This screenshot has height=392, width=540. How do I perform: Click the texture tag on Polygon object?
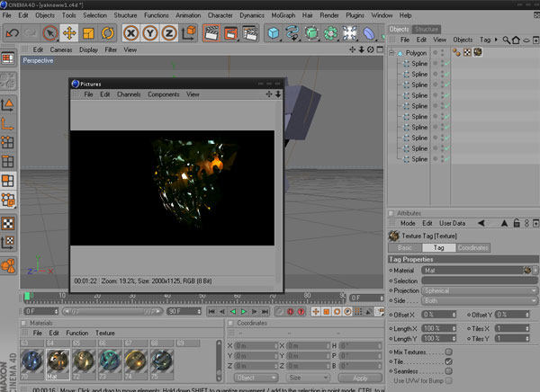coord(477,52)
